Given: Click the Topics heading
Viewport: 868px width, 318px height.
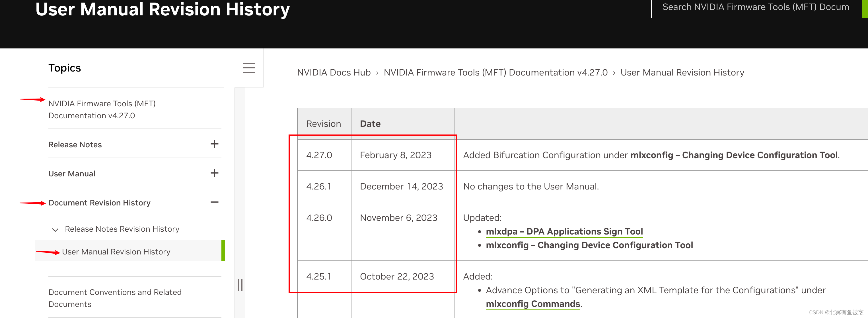Looking at the screenshot, I should click(x=64, y=68).
